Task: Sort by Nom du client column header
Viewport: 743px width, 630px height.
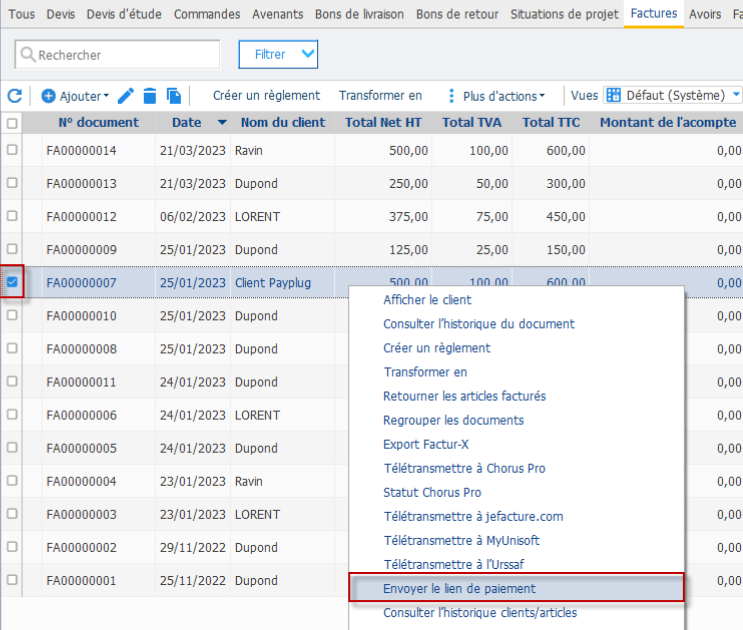Action: point(283,123)
